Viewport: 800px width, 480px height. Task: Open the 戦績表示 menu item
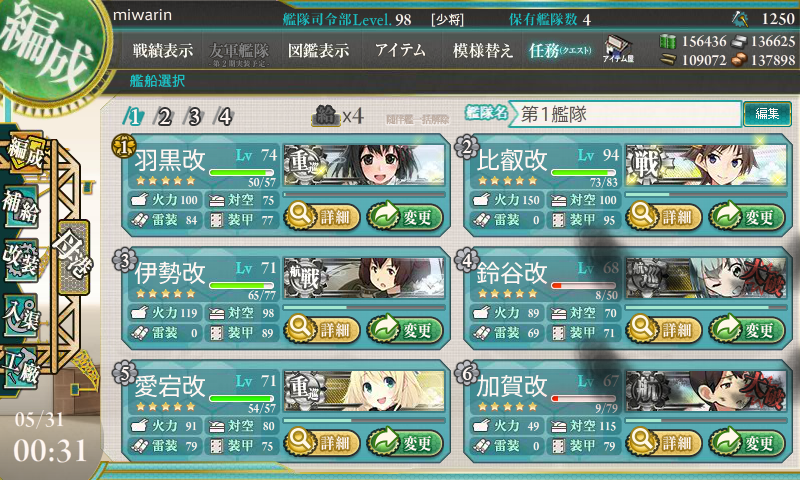[163, 50]
